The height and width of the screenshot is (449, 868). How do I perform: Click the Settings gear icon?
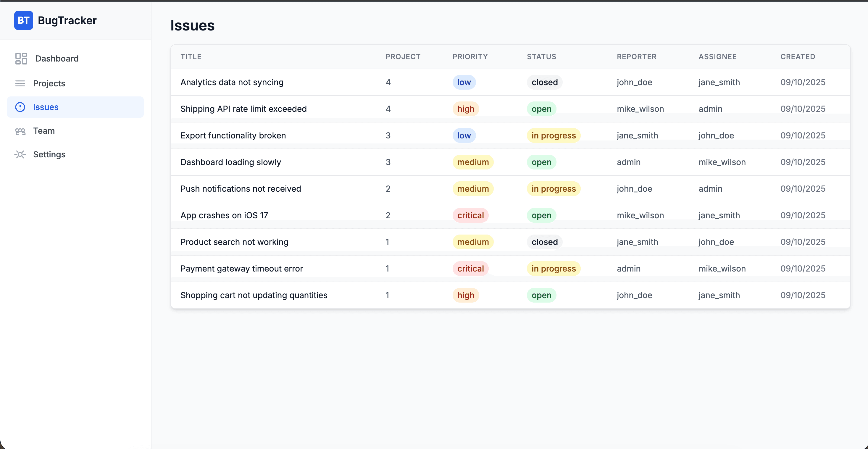[x=20, y=154]
